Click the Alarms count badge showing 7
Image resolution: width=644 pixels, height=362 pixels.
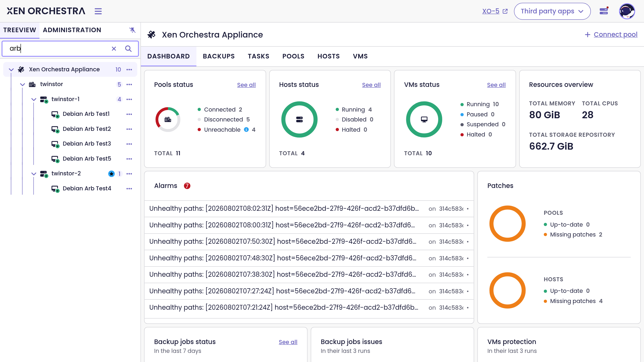(187, 186)
